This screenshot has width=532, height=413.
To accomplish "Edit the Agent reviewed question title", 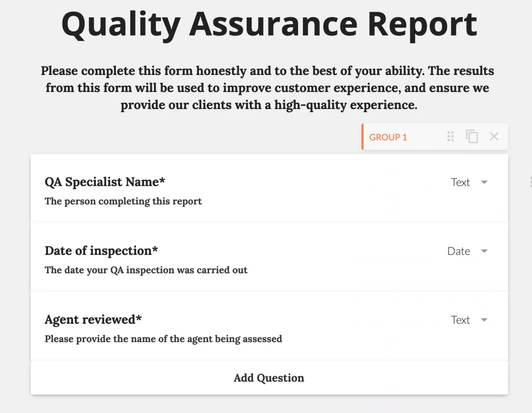I will click(93, 320).
